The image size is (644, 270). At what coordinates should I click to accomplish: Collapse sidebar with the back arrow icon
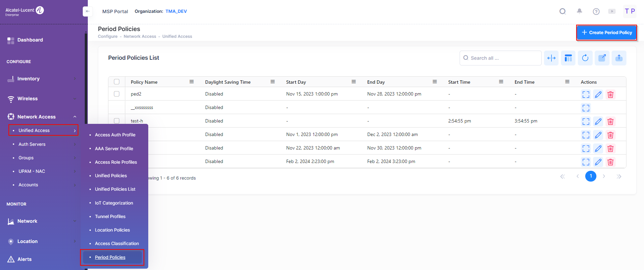coord(87,11)
